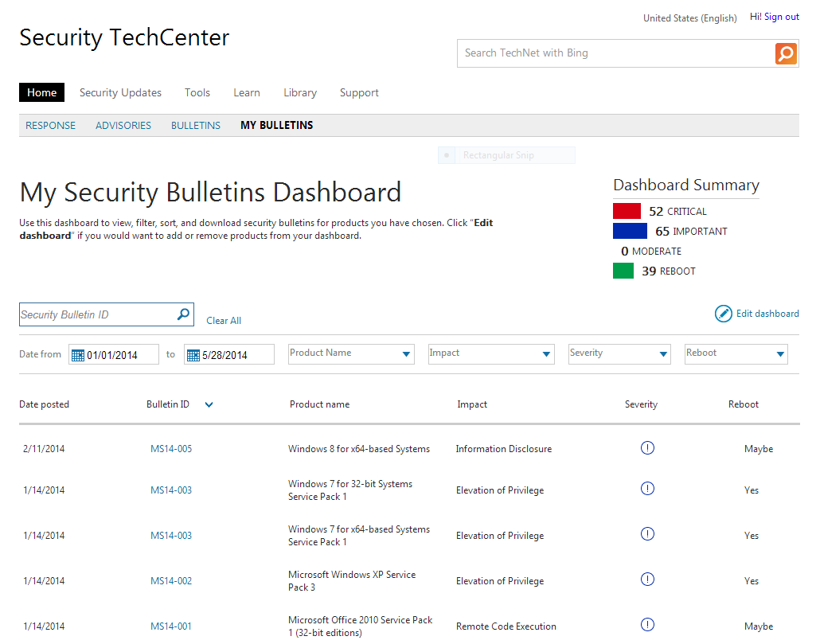Open bulletin MS14-001 link

point(171,626)
